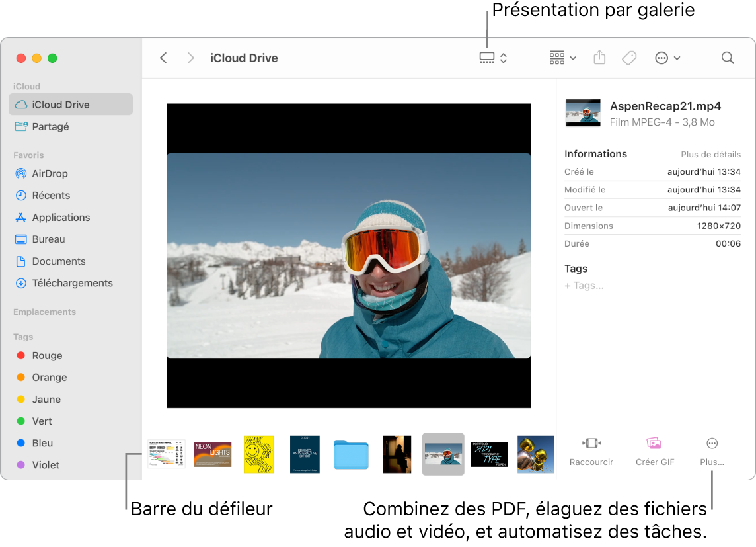The height and width of the screenshot is (547, 756).
Task: Click the Tags icon in the toolbar
Action: [628, 58]
